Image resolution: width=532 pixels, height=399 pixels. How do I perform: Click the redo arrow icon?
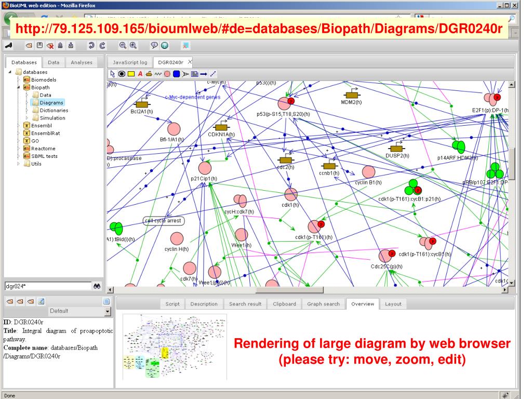(x=102, y=46)
